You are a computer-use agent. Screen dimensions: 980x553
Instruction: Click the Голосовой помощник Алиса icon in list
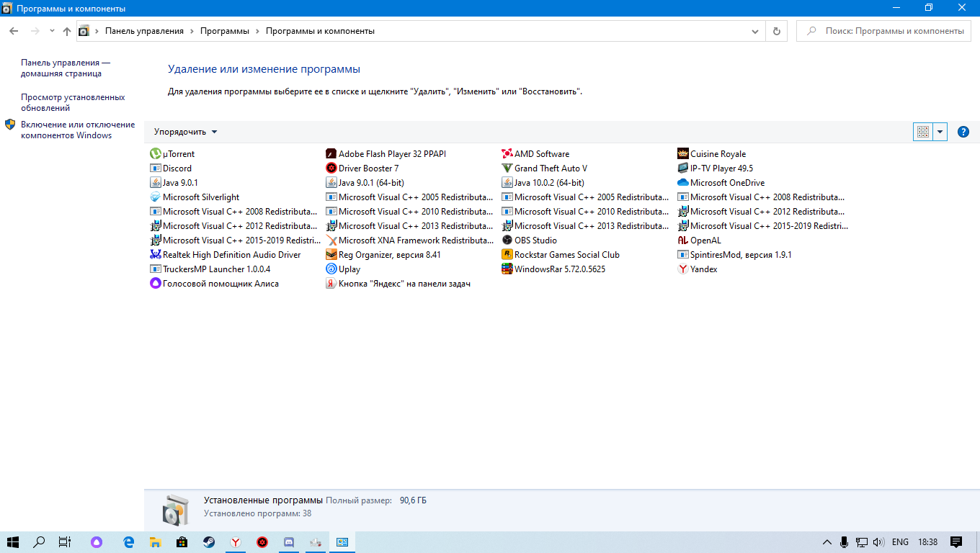pyautogui.click(x=156, y=283)
